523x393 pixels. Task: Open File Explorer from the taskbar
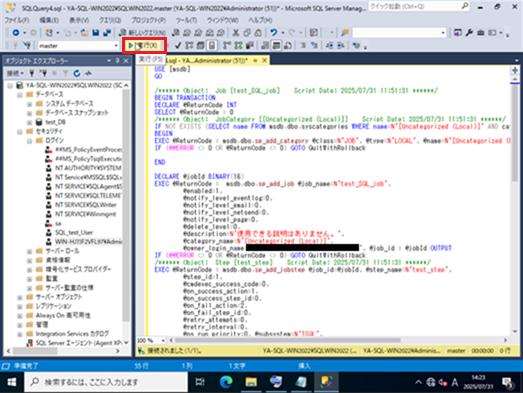point(251,382)
